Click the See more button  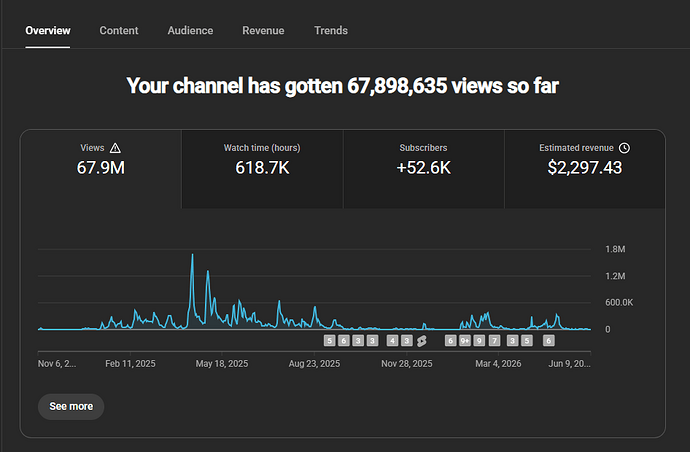[71, 406]
